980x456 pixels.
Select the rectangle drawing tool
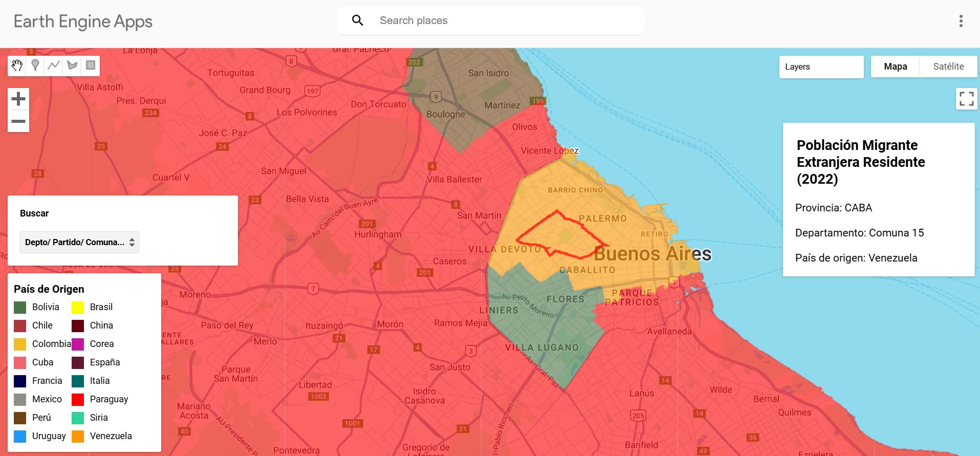91,66
